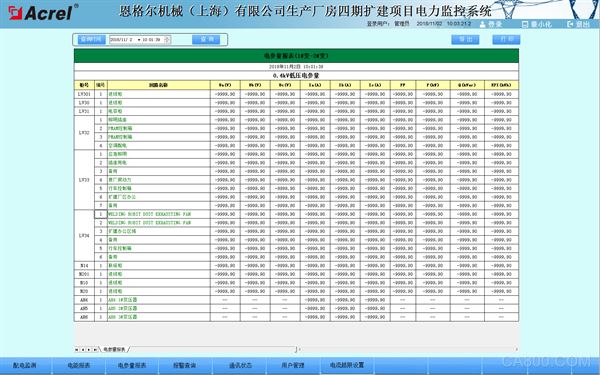Screen dimensions: 600x375
Task: Click the user (登录) person icon
Action: coord(482,24)
